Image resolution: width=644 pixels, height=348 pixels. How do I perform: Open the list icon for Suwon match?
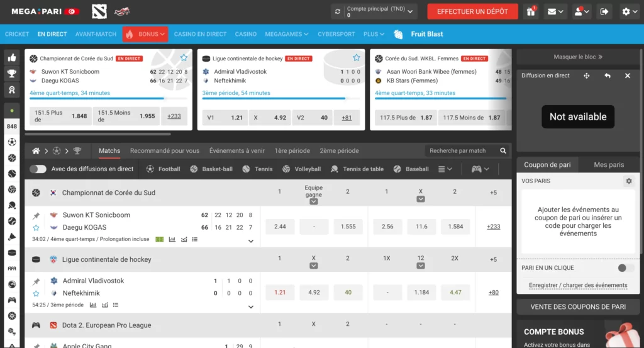click(195, 239)
